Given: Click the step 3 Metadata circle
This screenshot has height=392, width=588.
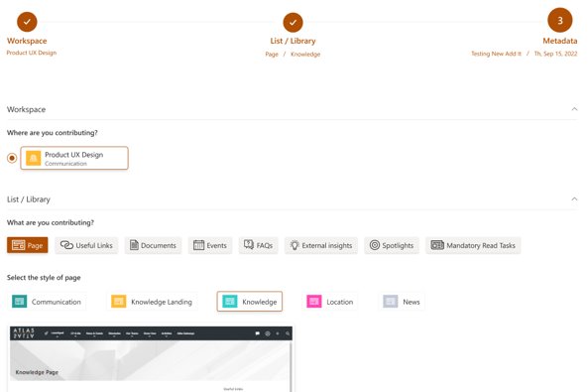Looking at the screenshot, I should (560, 20).
